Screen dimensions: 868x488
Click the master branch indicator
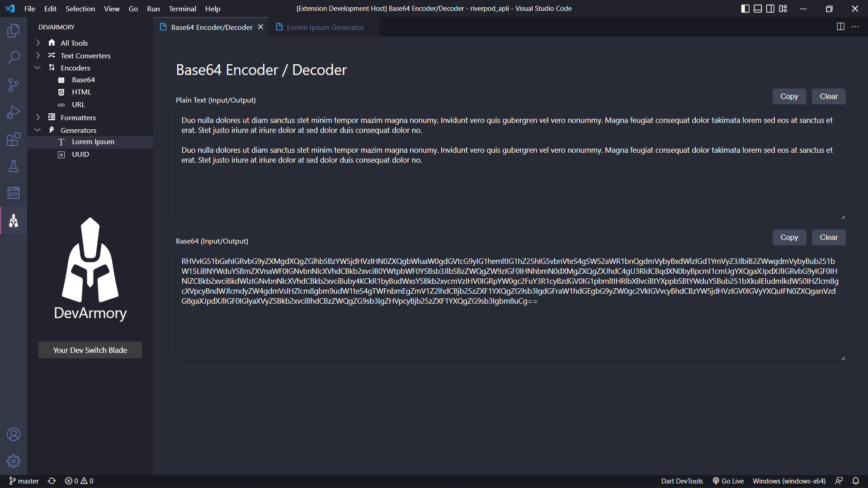pyautogui.click(x=24, y=481)
